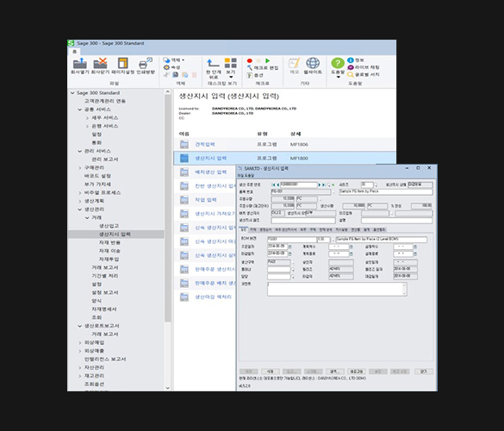Click the 정보 info icon
Screen dimensions: 504x431
351,60
